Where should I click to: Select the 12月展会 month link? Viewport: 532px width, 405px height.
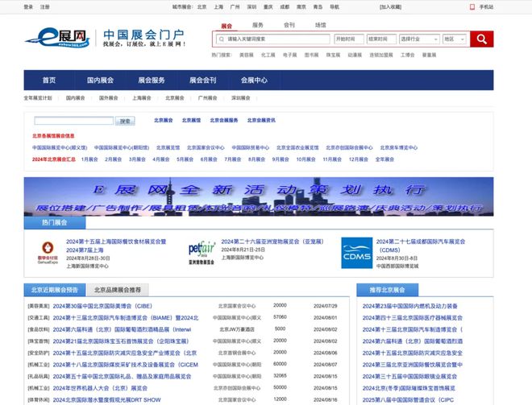(x=358, y=159)
